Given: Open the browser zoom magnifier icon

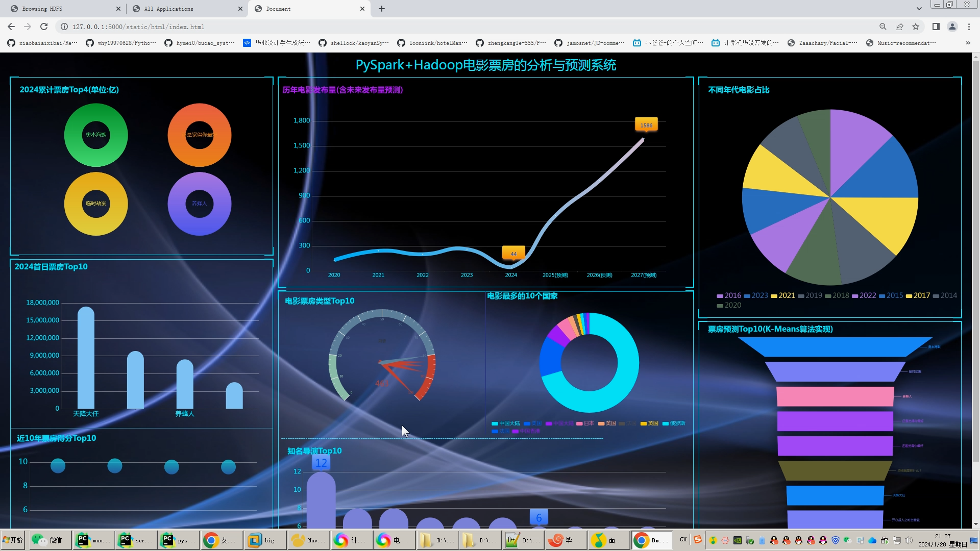Looking at the screenshot, I should click(x=883, y=27).
